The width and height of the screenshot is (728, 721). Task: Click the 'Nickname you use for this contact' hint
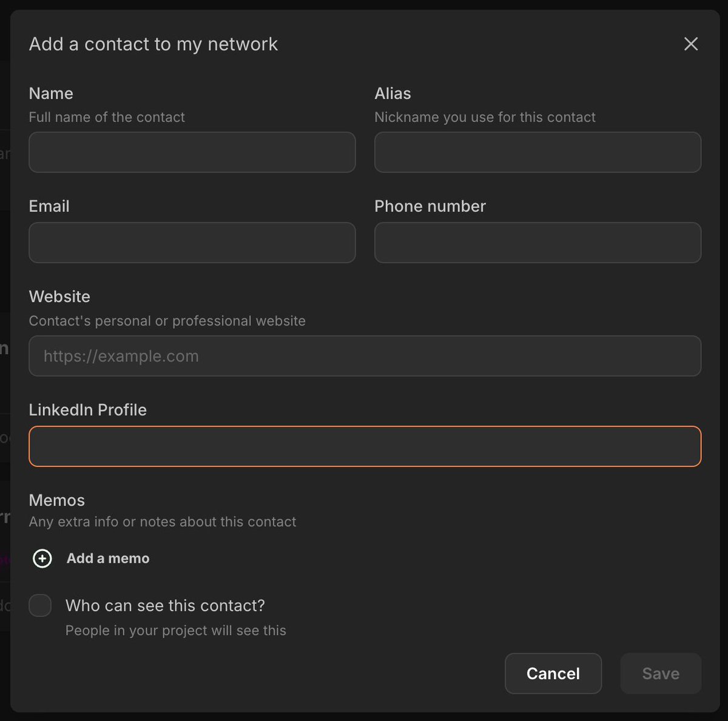tap(485, 117)
